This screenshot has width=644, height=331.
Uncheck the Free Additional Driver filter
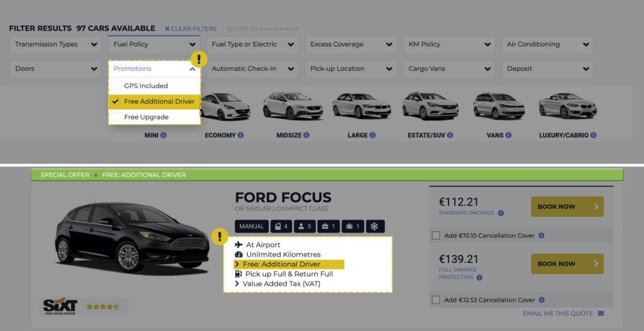[115, 101]
